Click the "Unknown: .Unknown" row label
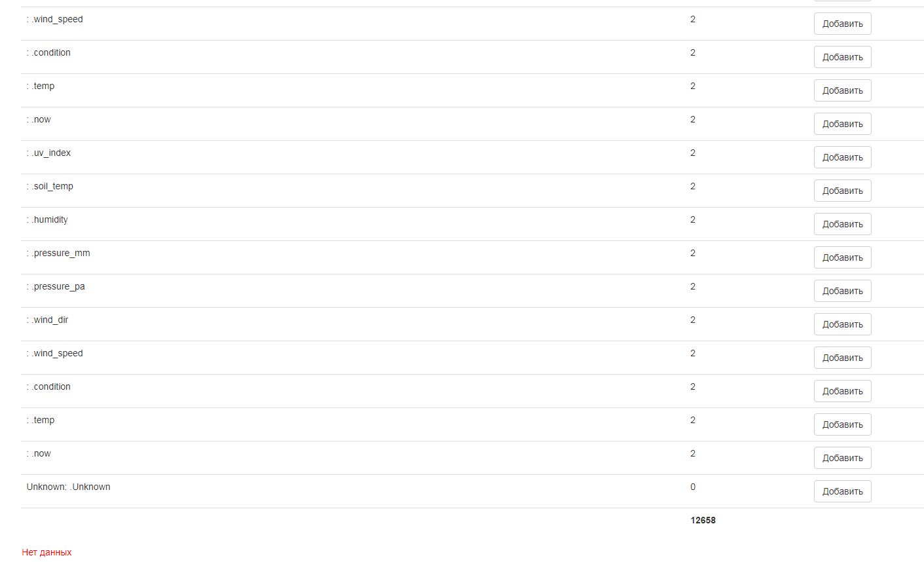 (68, 487)
